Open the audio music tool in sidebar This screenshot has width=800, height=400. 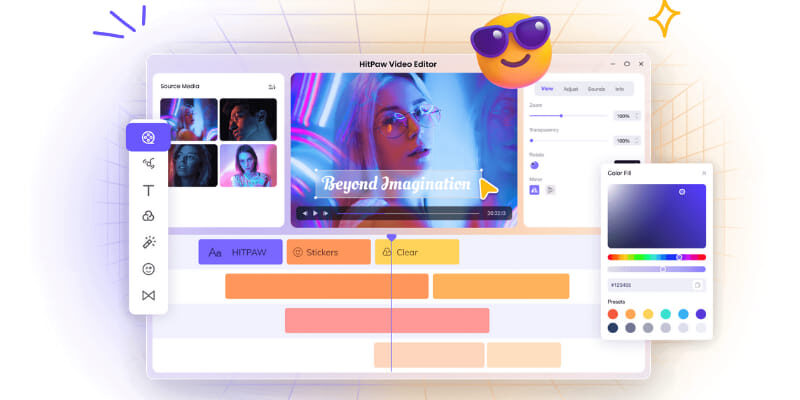148,164
